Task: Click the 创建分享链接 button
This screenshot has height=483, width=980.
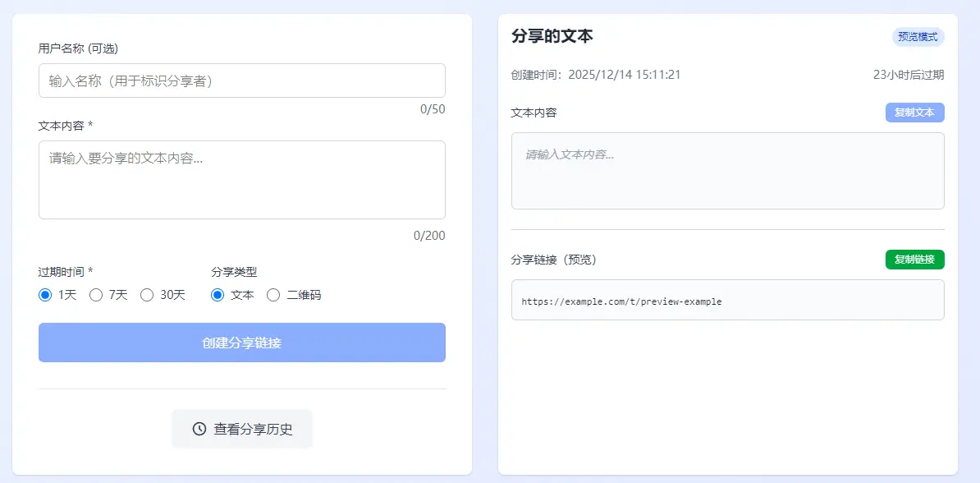Action: (241, 343)
